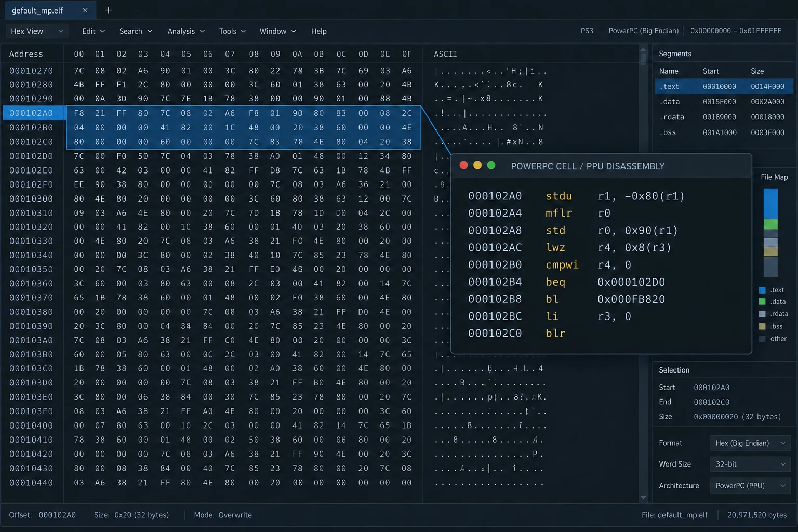Select the .rdata segment row
Viewport: 798px width, 532px height.
pyautogui.click(x=724, y=117)
